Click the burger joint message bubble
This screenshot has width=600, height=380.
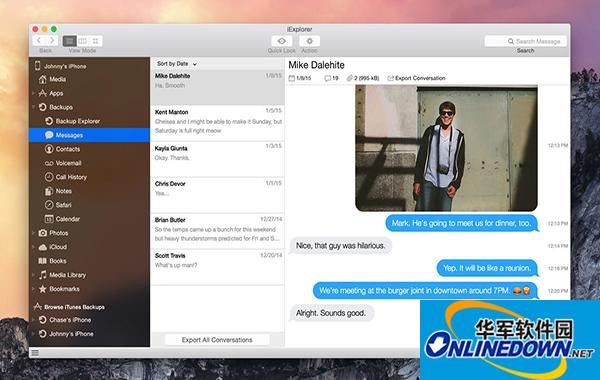(x=426, y=290)
